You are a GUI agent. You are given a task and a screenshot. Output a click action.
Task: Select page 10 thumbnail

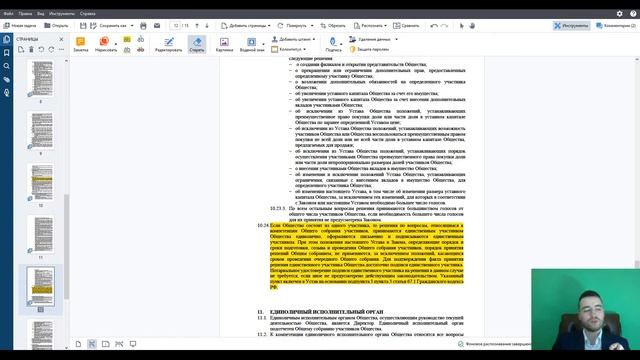coord(41,182)
